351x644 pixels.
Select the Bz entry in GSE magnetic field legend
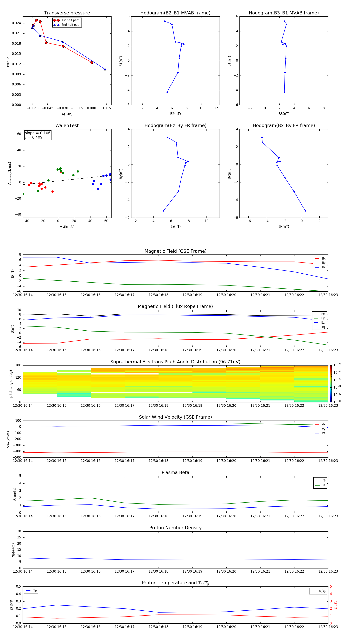pyautogui.click(x=320, y=267)
